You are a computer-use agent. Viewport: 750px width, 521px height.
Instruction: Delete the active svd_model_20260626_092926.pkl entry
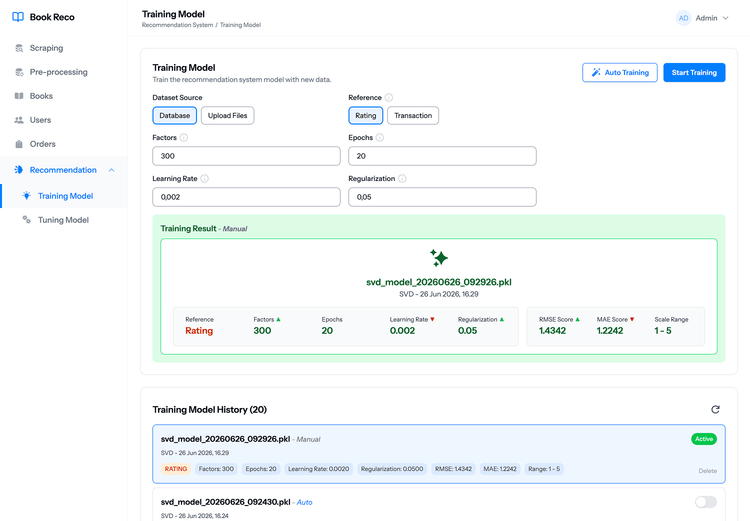[707, 471]
